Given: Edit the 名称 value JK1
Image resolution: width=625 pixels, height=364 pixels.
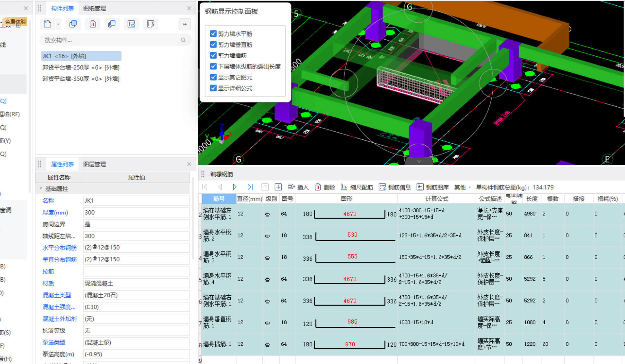Looking at the screenshot, I should pos(136,201).
